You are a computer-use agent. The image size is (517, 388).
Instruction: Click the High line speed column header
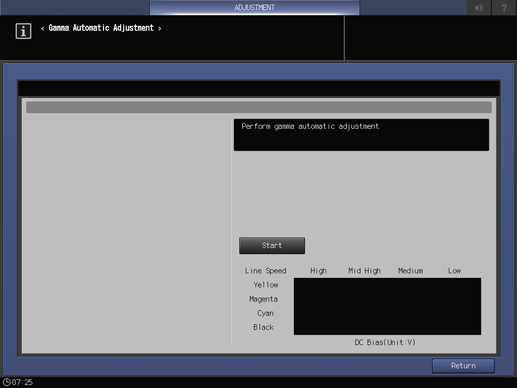(318, 271)
